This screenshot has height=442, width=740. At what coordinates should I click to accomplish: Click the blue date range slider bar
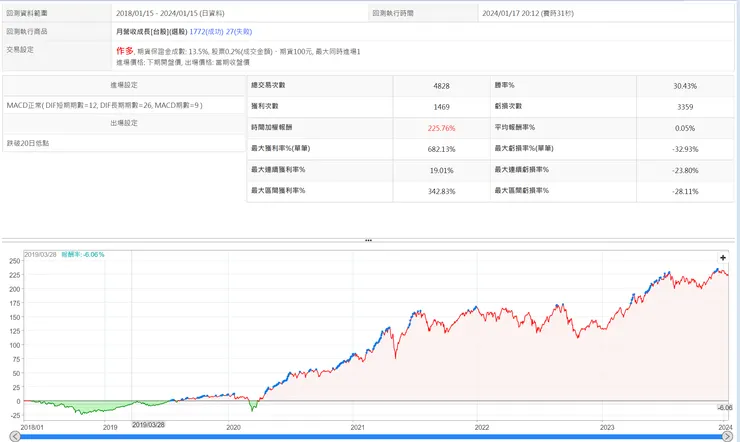[x=371, y=437]
